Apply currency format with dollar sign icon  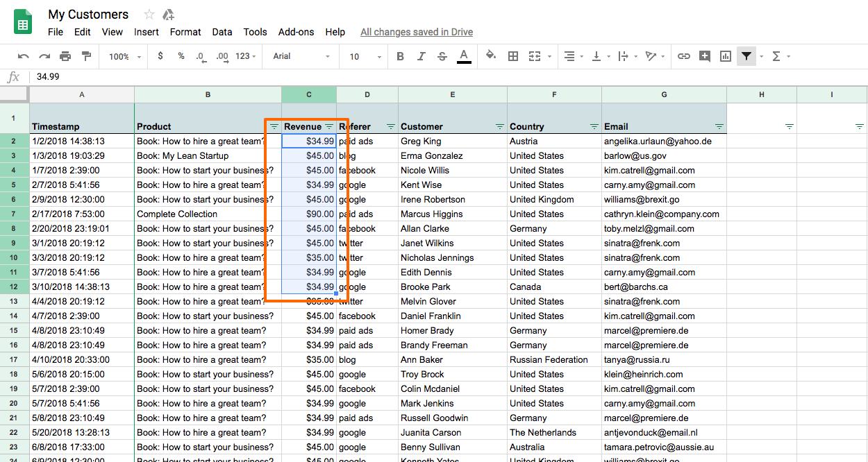(x=160, y=56)
